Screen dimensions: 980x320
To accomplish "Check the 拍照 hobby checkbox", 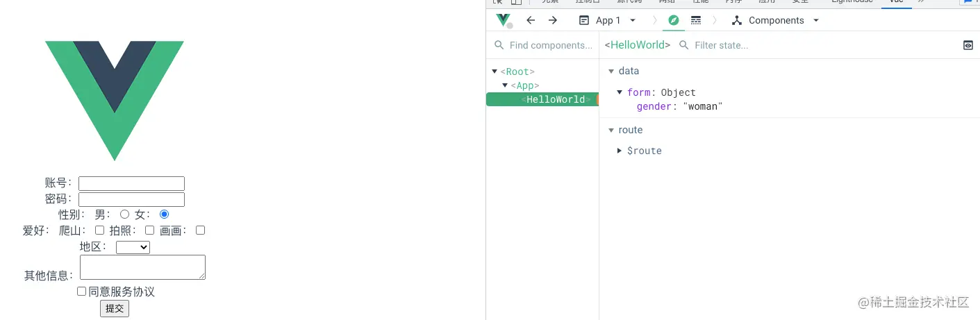I will tap(149, 230).
